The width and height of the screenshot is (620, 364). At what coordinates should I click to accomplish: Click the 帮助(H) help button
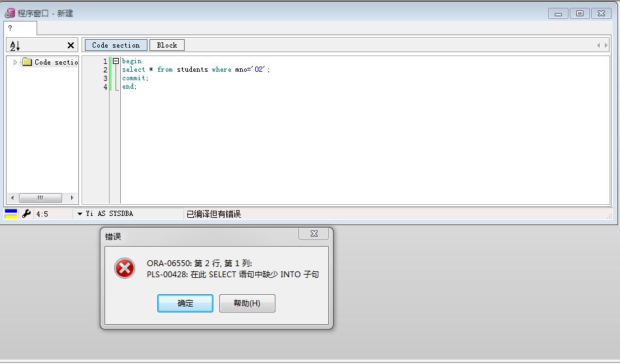coord(247,303)
